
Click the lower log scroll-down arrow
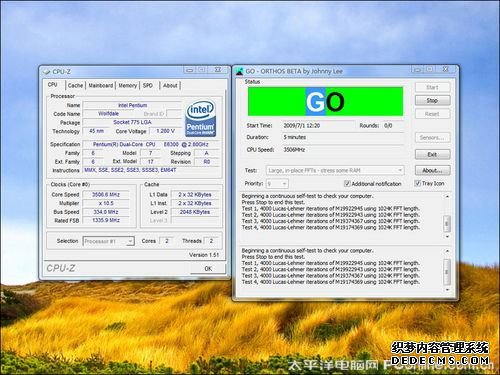click(447, 290)
